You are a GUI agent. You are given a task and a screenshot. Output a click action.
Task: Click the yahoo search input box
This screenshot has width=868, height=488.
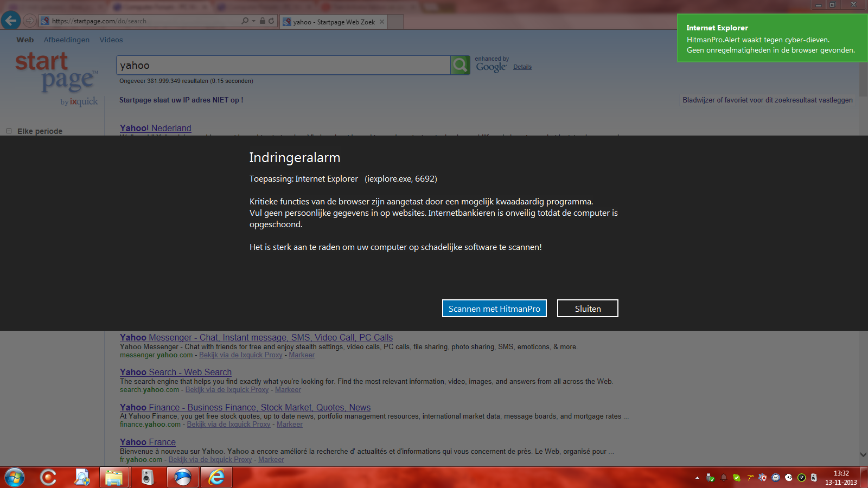click(283, 65)
